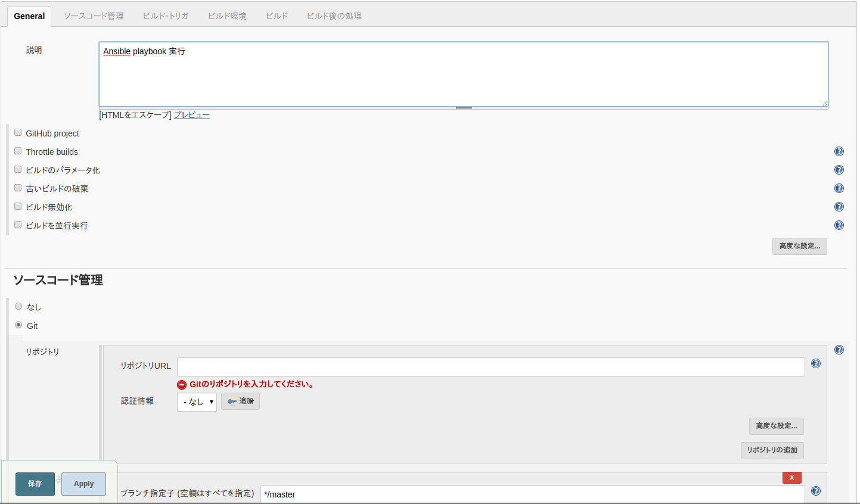
Task: Toggle the Throttle builds checkbox
Action: [x=18, y=151]
